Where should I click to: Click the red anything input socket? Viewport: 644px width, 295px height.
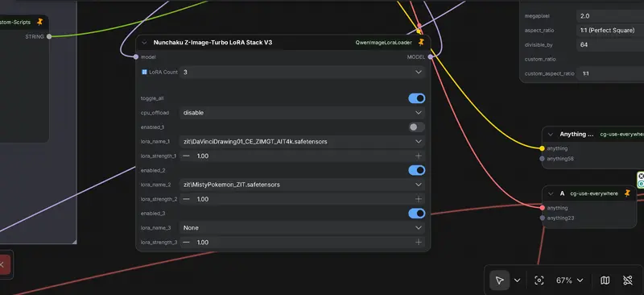click(x=542, y=208)
